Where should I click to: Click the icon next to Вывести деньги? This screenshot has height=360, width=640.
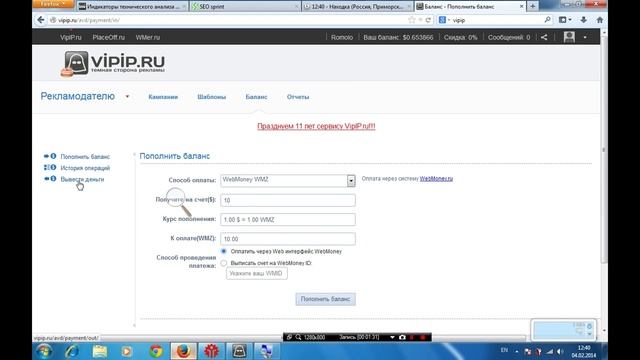pyautogui.click(x=50, y=179)
